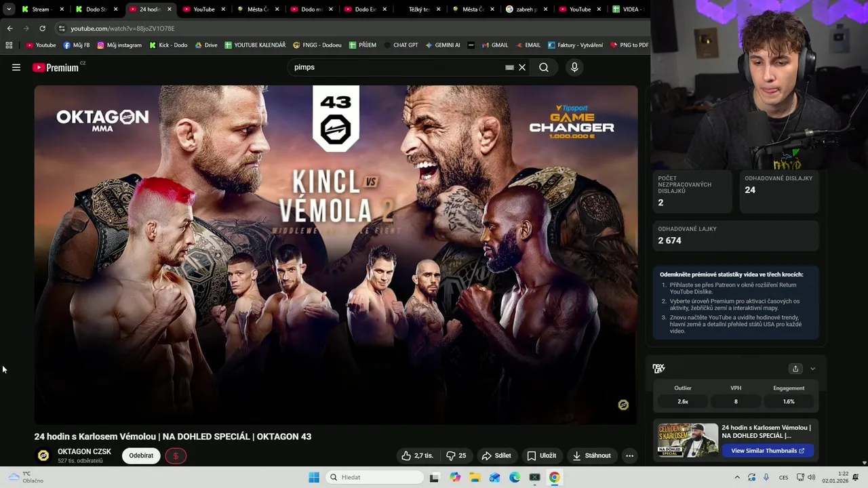Switch to the VIDEA spreadsheet tab
This screenshot has height=488, width=868.
coord(628,9)
